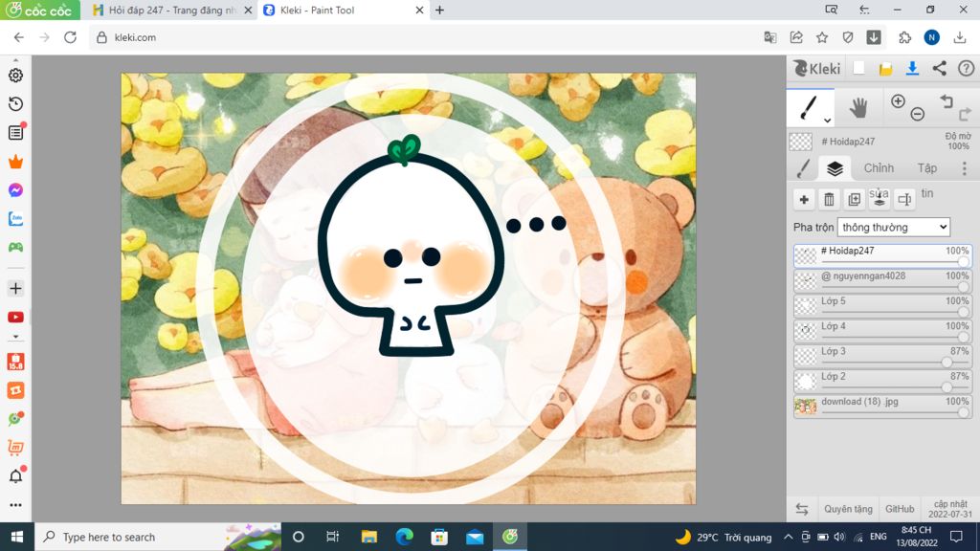Open the GitHub link
Viewport: 980px width, 551px height.
(x=900, y=509)
